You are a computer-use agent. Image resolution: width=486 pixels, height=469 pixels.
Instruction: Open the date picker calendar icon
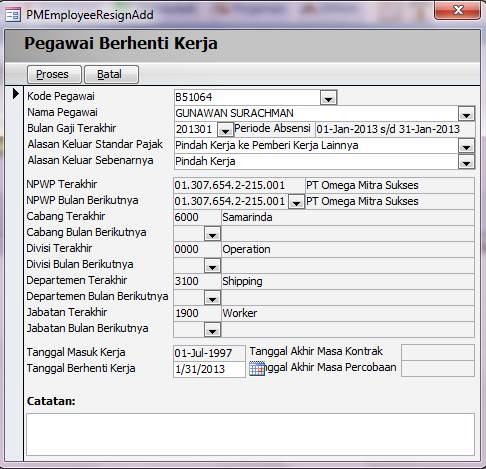(257, 369)
